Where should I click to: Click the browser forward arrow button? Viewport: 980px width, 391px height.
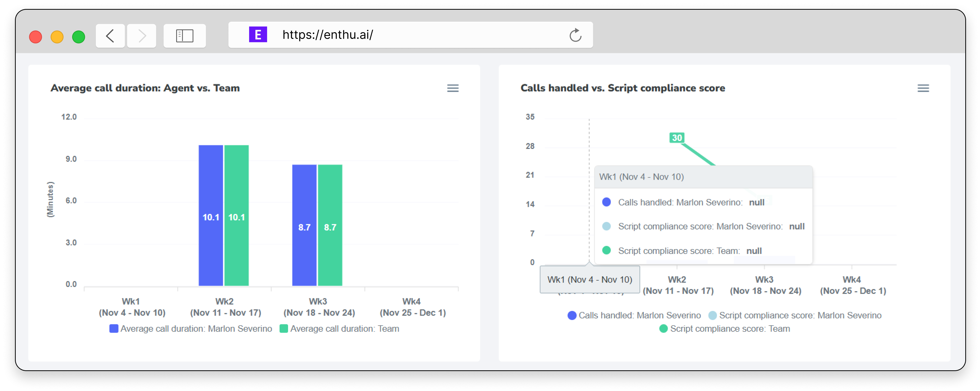pos(142,36)
